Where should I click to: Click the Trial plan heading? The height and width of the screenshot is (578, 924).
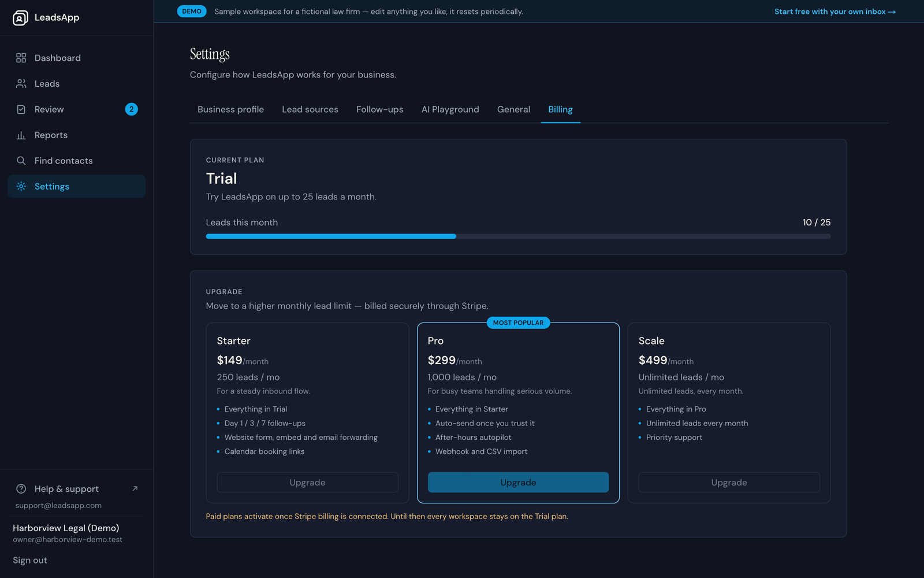[221, 179]
